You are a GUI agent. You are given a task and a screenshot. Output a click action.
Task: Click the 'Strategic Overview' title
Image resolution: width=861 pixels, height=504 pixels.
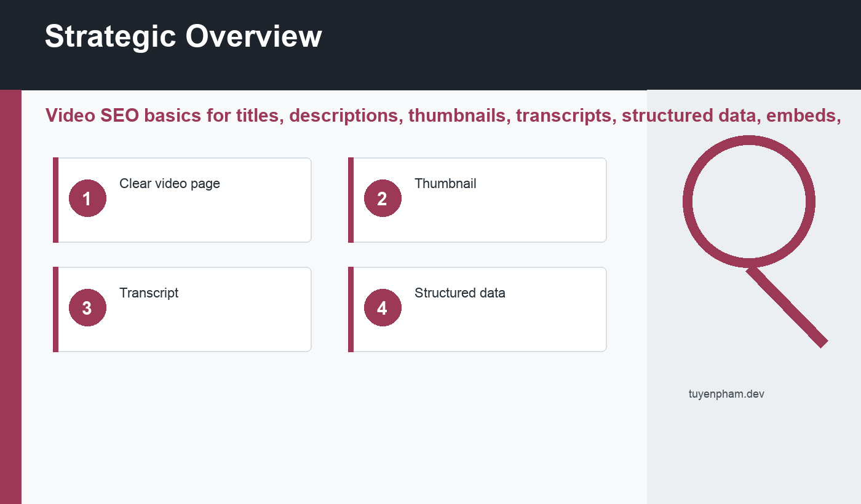[x=183, y=36]
